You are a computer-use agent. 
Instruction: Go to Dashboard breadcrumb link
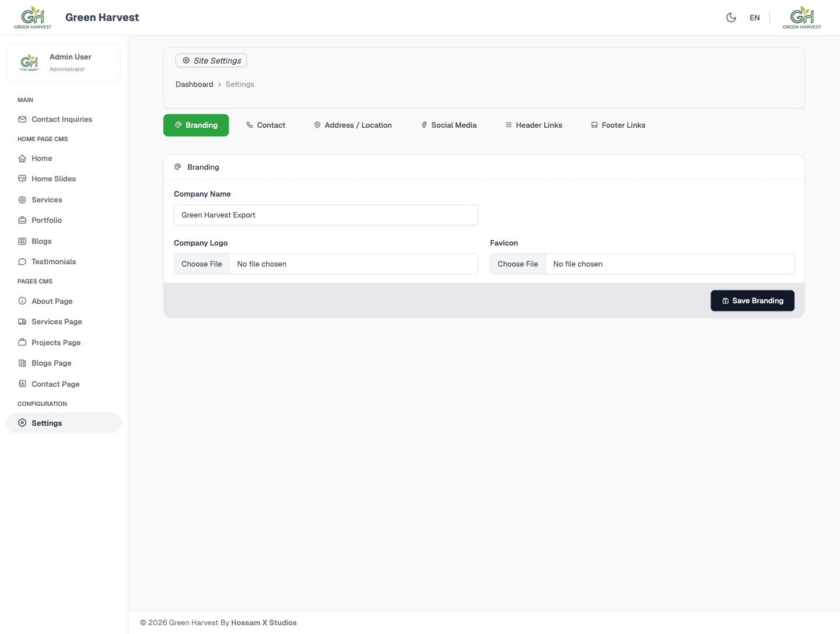(x=194, y=84)
